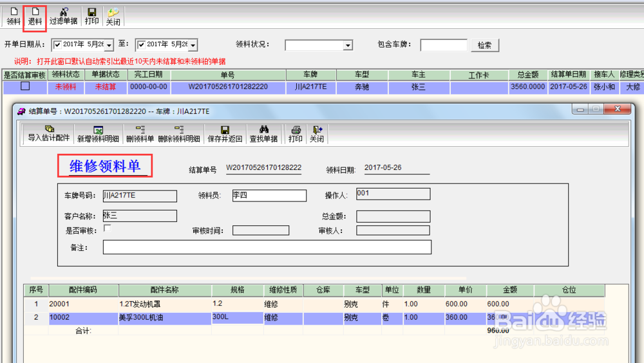Screen dimensions: 644x363
Task: Click the 删除领料明细 toolbar icon
Action: pos(179,134)
